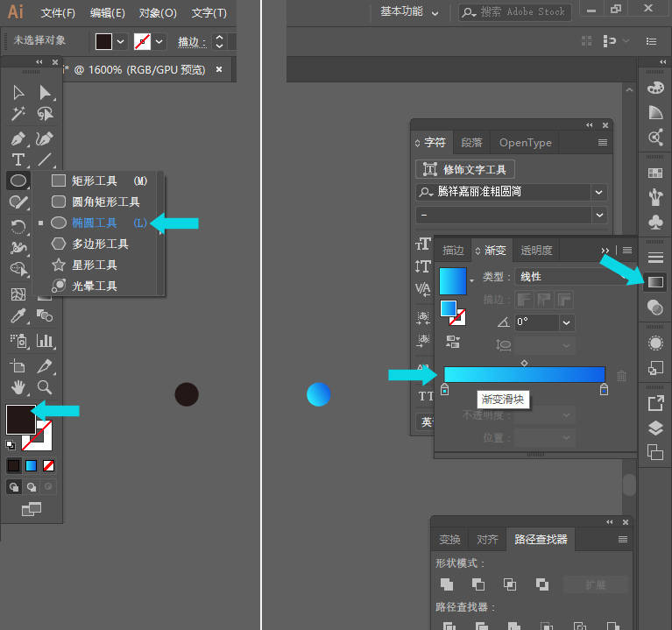Screen dimensions: 672x630
Task: Switch to the OpenType tab
Action: click(x=525, y=143)
